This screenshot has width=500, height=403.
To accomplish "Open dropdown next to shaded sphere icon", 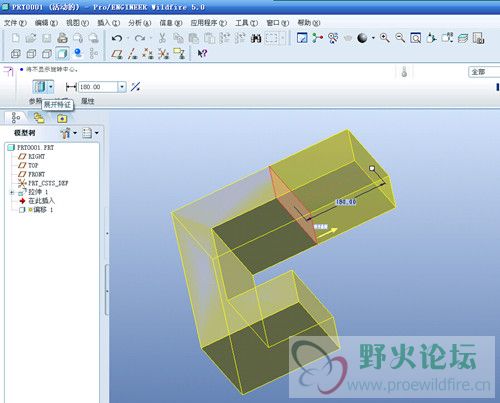I will pyautogui.click(x=373, y=38).
